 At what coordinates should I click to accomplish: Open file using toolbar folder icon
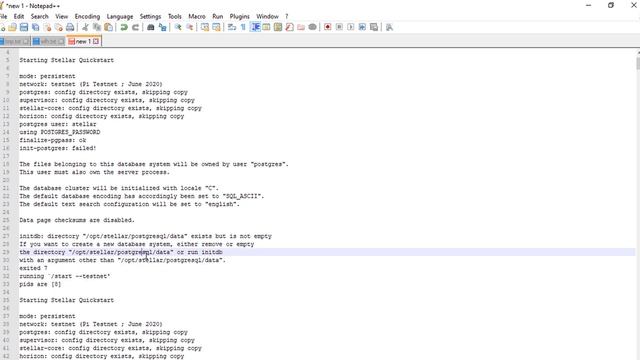(x=13, y=27)
